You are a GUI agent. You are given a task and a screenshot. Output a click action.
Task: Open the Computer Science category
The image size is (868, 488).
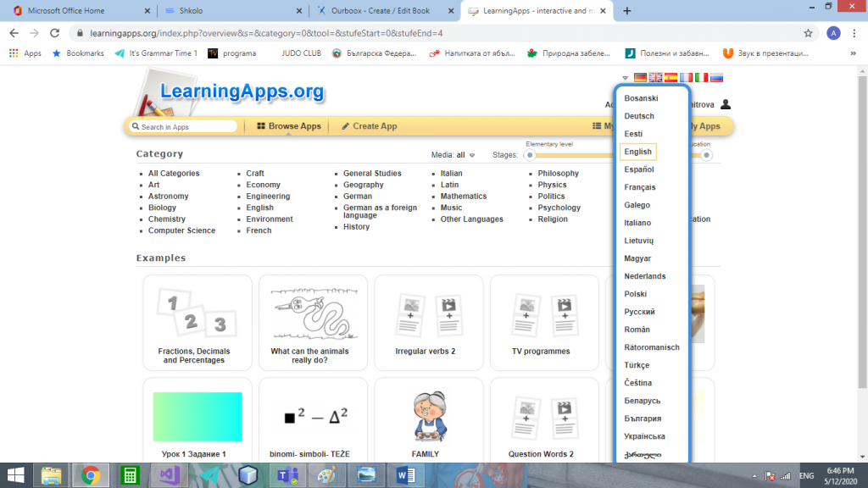pyautogui.click(x=181, y=230)
